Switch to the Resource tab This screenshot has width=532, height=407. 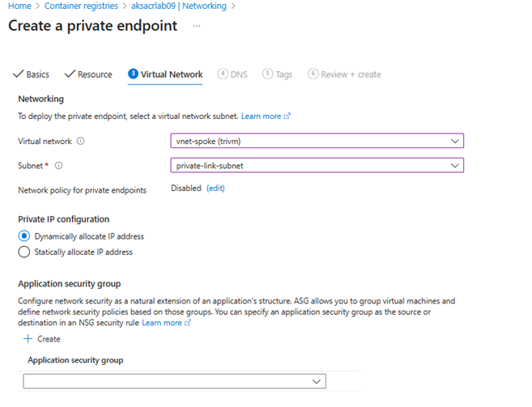click(x=88, y=74)
